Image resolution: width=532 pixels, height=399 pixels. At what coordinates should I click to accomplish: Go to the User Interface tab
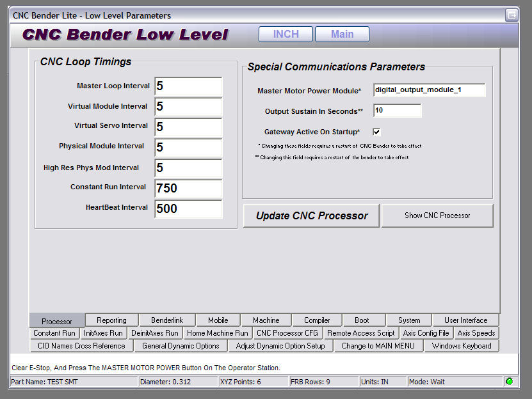pyautogui.click(x=465, y=320)
